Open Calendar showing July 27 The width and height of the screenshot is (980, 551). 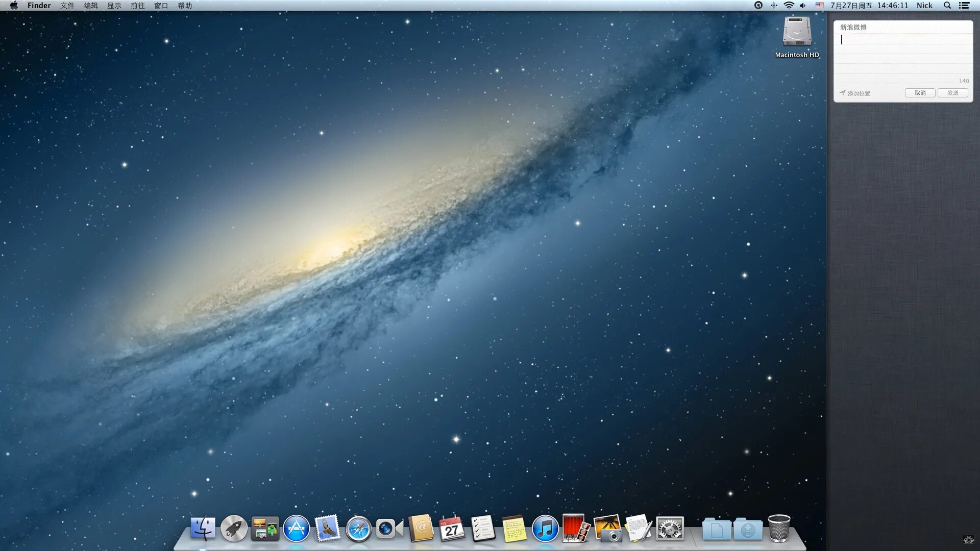452,530
